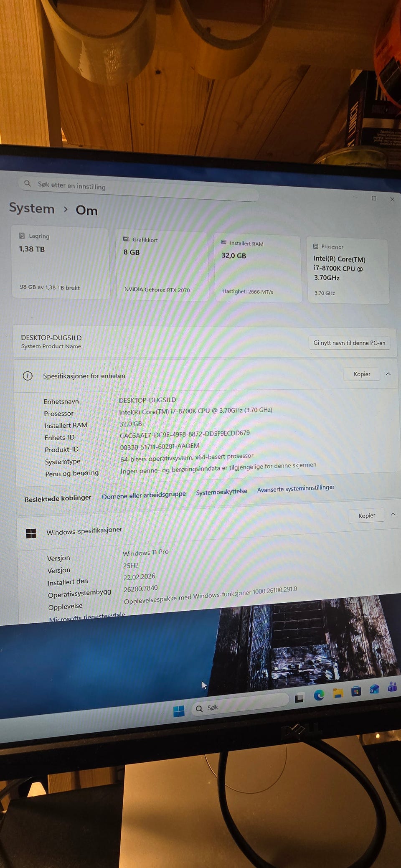Go back to System in the breadcrumb
This screenshot has width=401, height=868.
coord(32,208)
